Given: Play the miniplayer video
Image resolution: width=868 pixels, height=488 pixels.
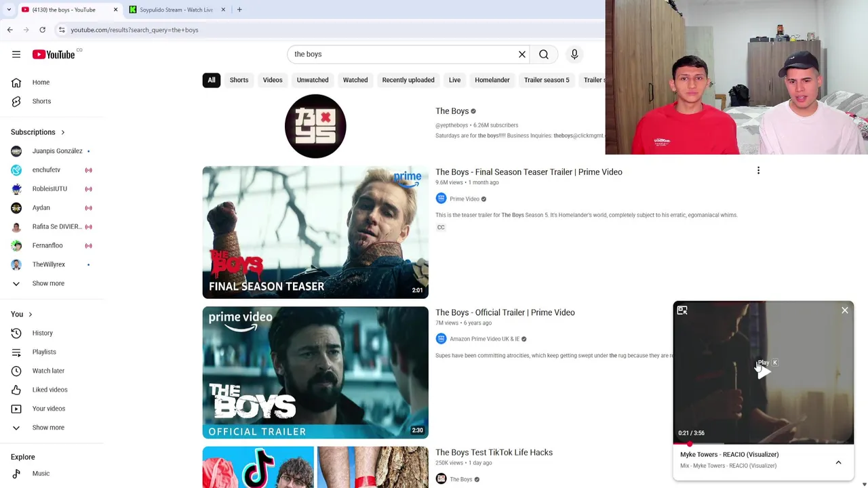Looking at the screenshot, I should (764, 372).
